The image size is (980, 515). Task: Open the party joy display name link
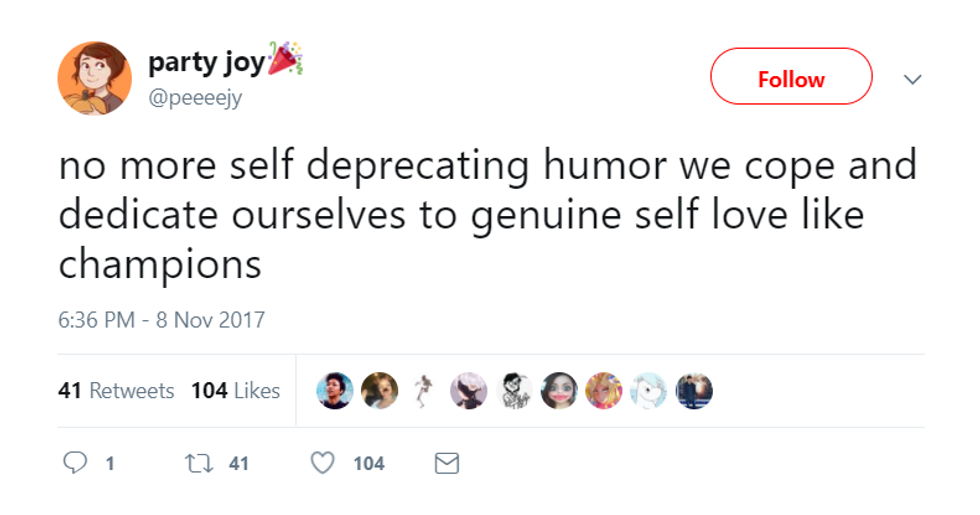[x=207, y=63]
